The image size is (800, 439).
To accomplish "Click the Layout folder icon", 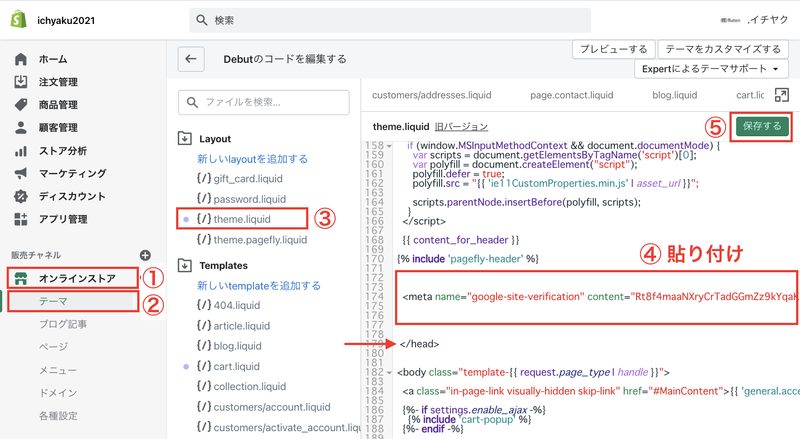I will pyautogui.click(x=185, y=138).
